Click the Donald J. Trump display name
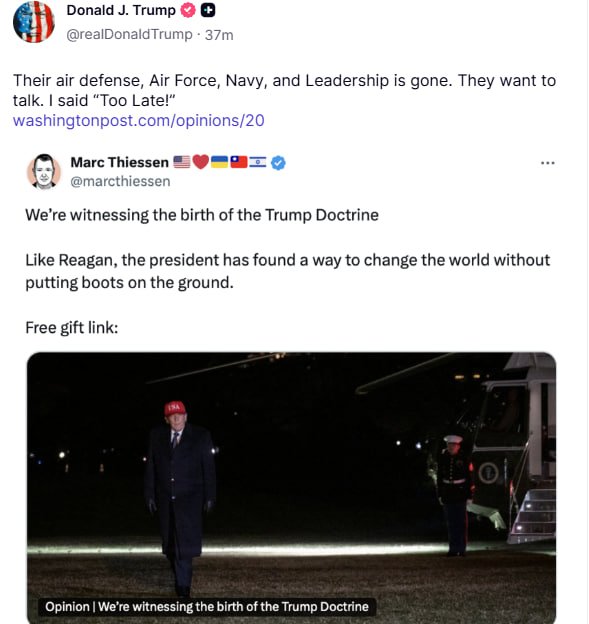This screenshot has height=624, width=589. tap(121, 10)
